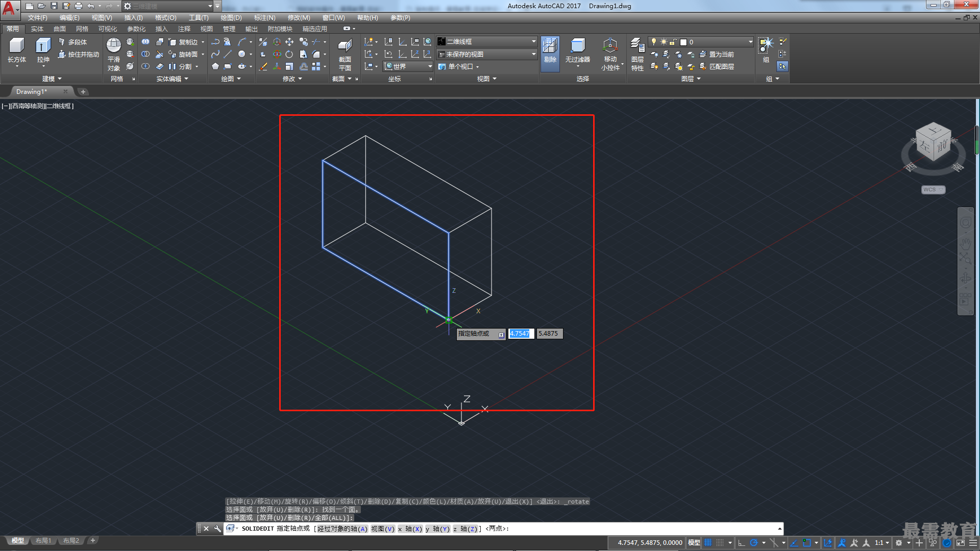Toggle drawing grid display in status bar
This screenshot has height=551, width=980.
(x=707, y=543)
